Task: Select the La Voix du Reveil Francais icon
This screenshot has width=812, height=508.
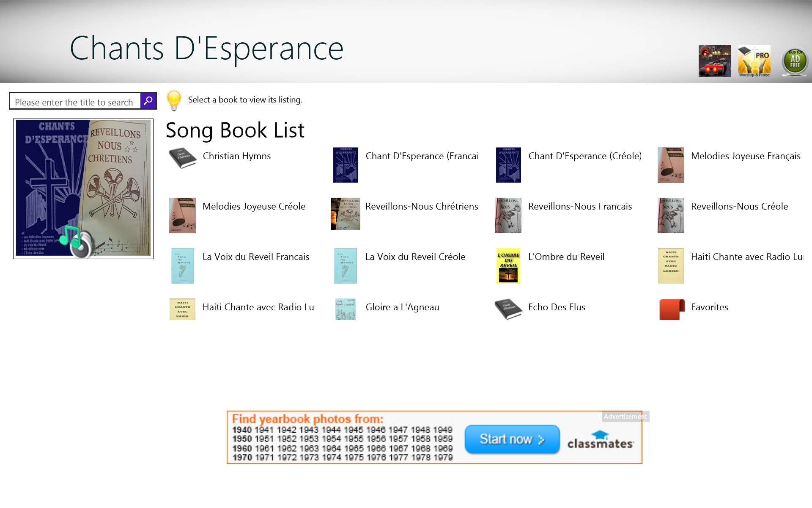Action: (x=182, y=265)
